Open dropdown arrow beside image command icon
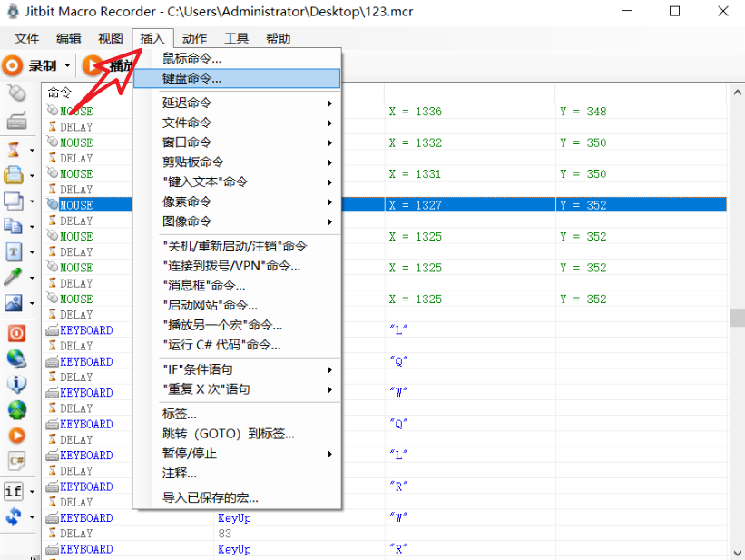The height and width of the screenshot is (560, 745). coord(32,303)
